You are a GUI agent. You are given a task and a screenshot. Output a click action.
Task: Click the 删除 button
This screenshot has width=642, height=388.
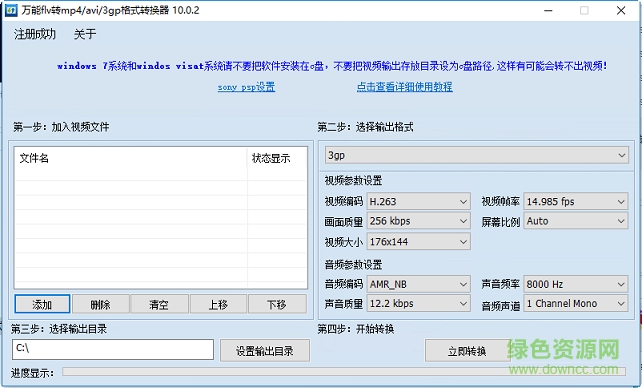[x=101, y=304]
